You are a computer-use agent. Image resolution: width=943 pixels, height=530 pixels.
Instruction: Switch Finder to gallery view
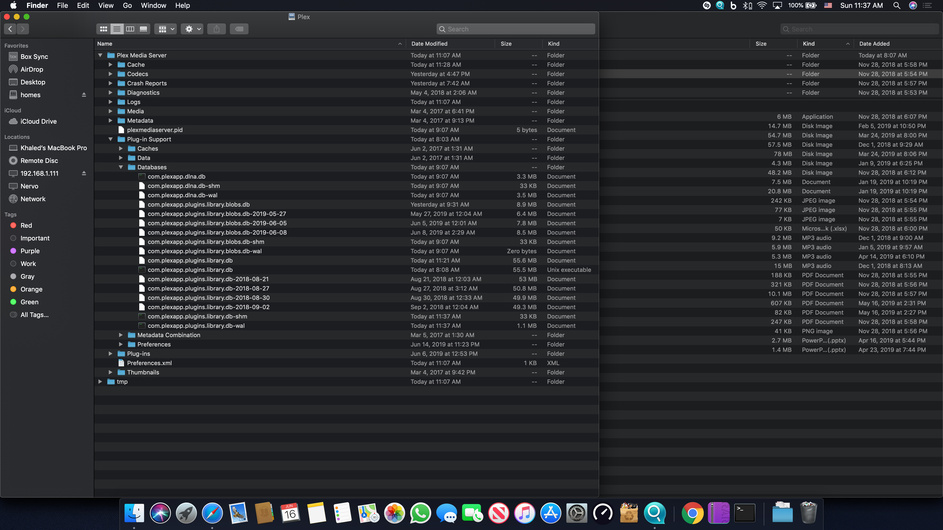click(x=144, y=29)
